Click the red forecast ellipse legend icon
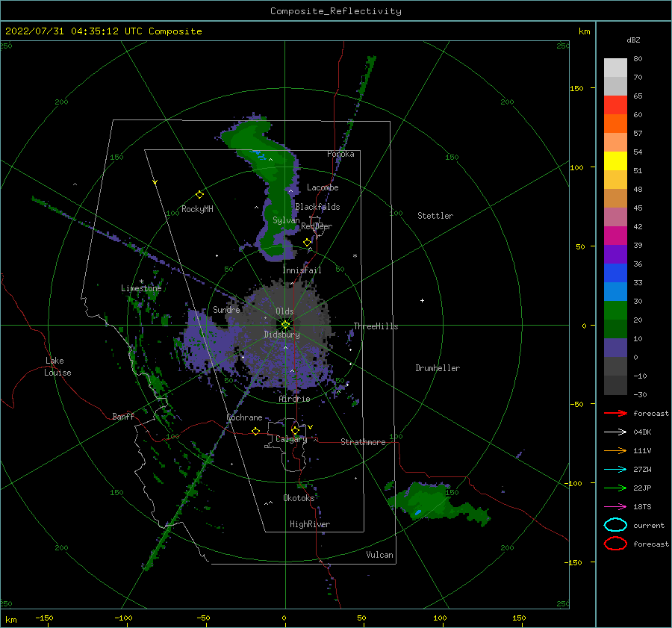The width and height of the screenshot is (672, 628). pyautogui.click(x=615, y=544)
